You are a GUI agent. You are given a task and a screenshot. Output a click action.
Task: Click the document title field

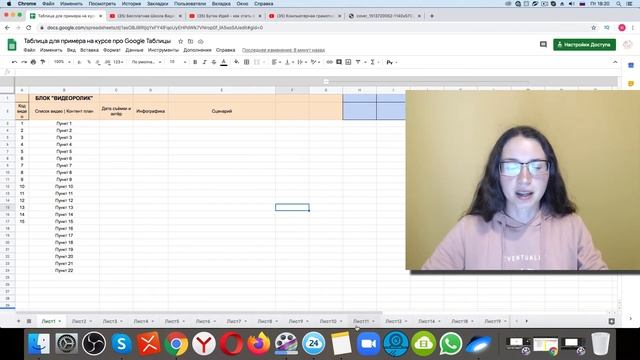(97, 41)
